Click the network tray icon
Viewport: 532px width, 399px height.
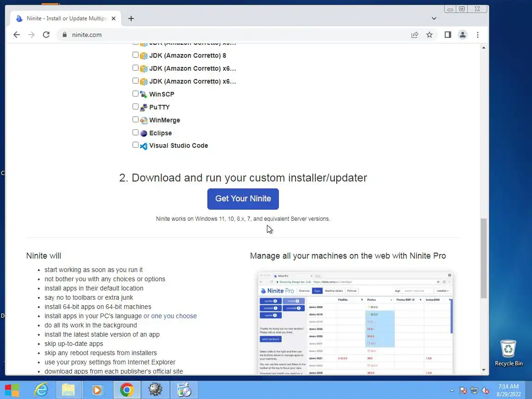474,391
